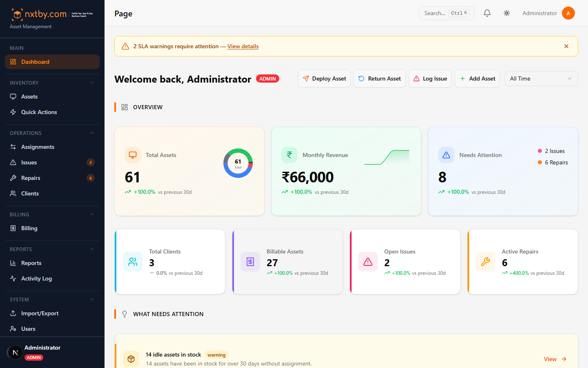Click the Activity Log icon
588x368 pixels.
[13, 278]
